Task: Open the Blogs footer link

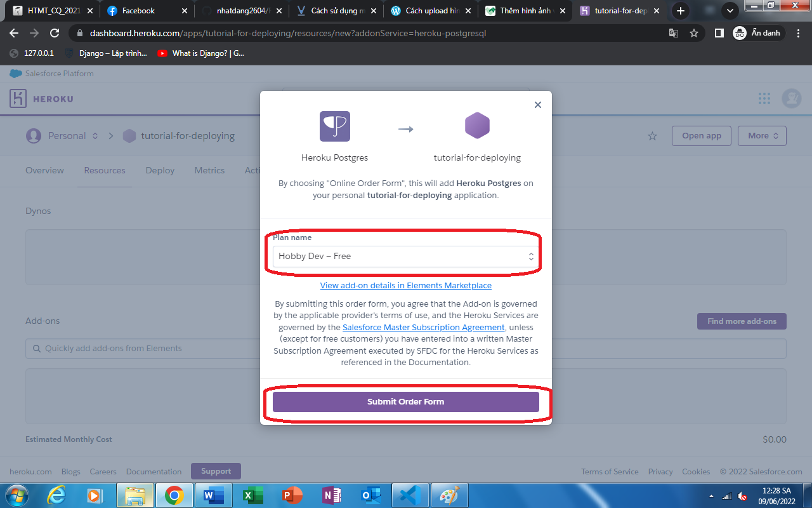Action: click(x=71, y=472)
